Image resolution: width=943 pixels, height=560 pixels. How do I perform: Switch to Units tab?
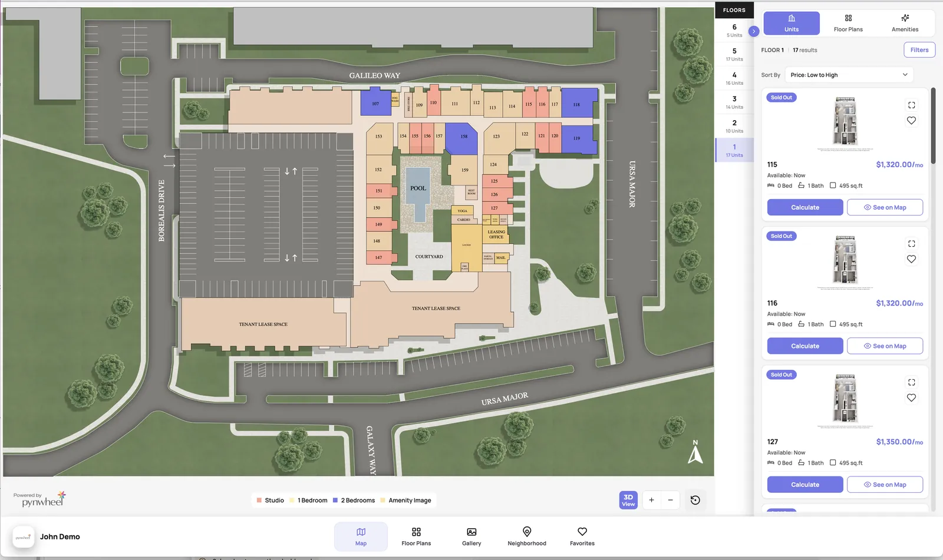coord(792,24)
